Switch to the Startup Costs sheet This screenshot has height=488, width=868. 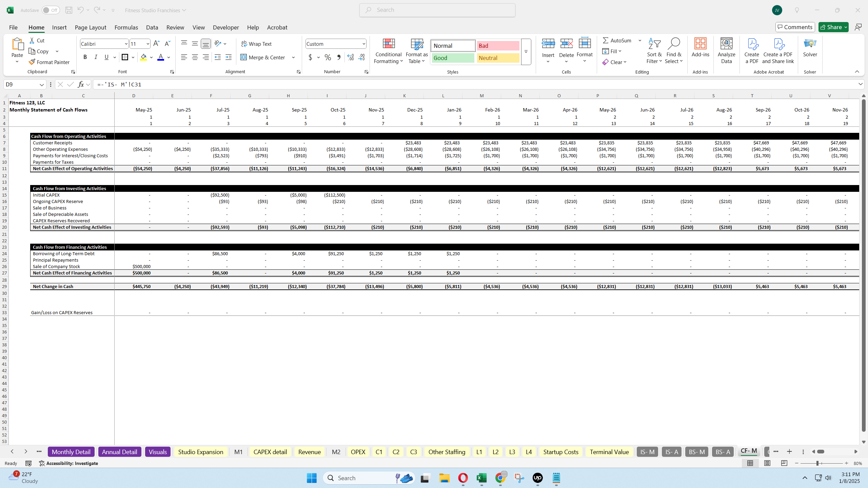click(x=561, y=452)
